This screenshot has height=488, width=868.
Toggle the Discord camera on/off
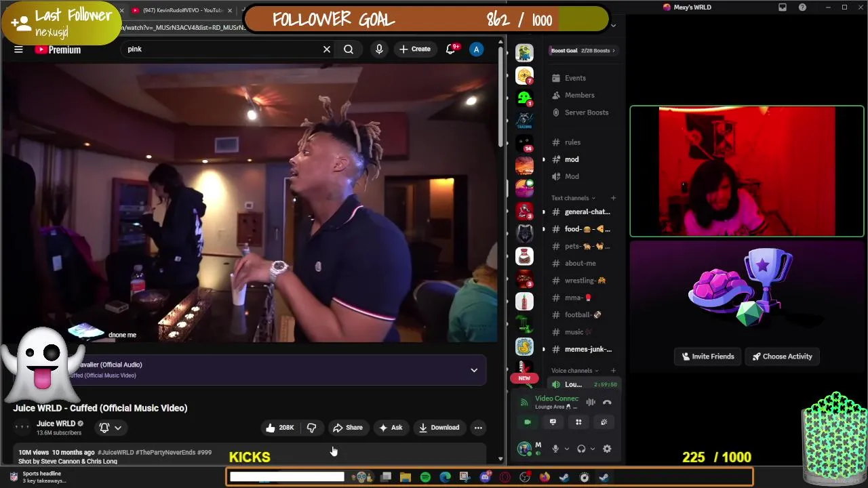coord(528,422)
